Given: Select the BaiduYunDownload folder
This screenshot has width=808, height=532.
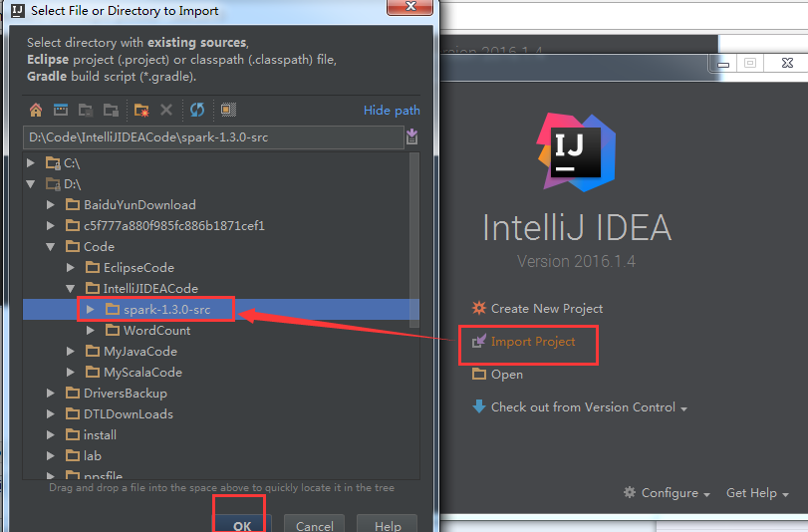Looking at the screenshot, I should click(x=132, y=205).
